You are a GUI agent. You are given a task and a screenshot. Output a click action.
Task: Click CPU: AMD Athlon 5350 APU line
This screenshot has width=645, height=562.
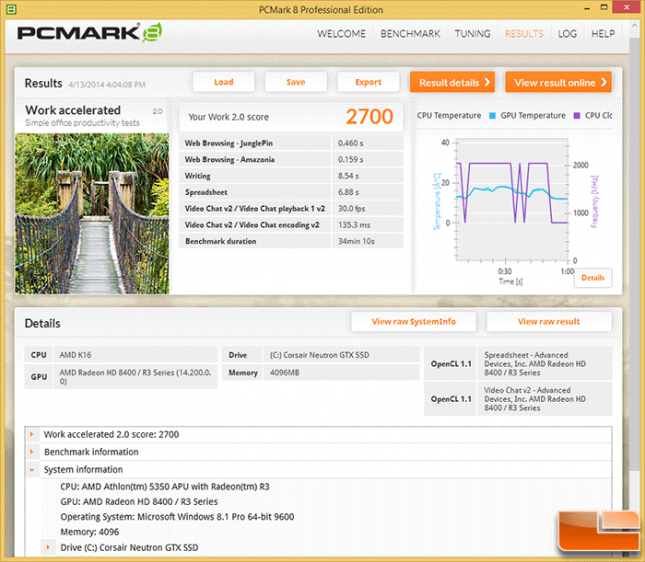[x=165, y=486]
